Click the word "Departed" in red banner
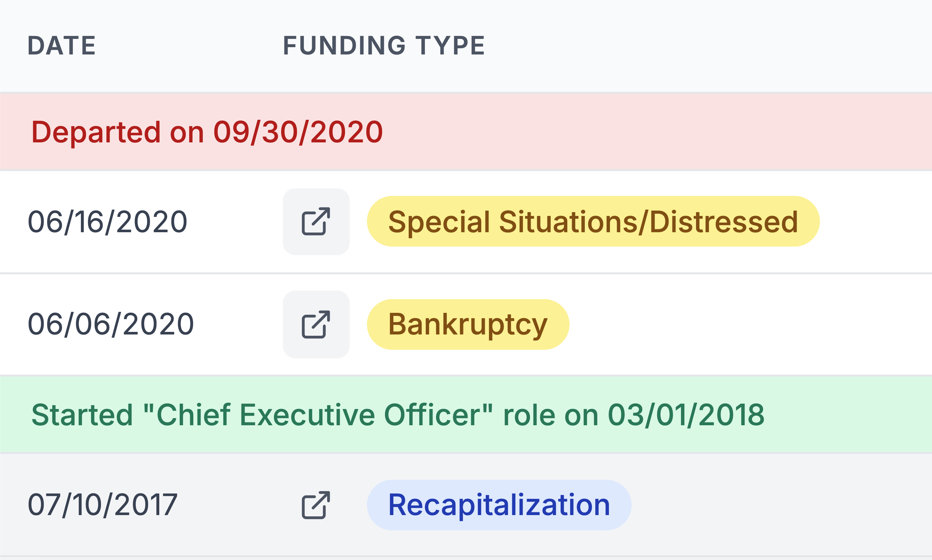Image resolution: width=932 pixels, height=560 pixels. tap(96, 132)
